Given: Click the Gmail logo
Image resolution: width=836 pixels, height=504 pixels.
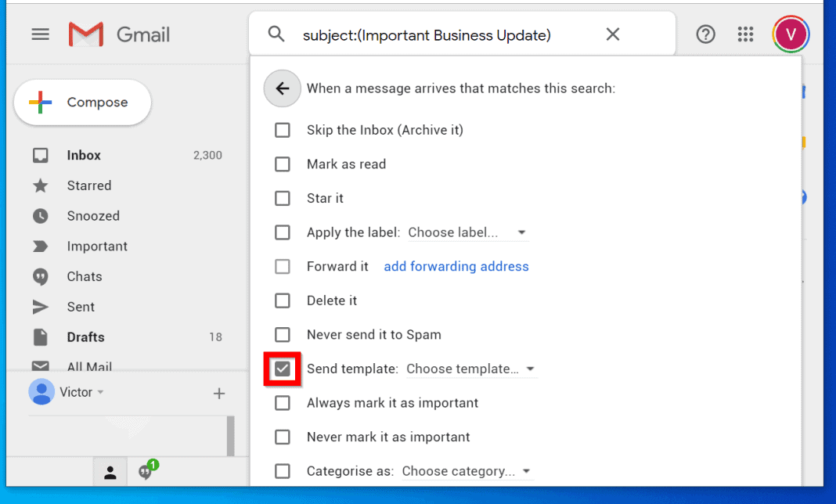Looking at the screenshot, I should (117, 34).
